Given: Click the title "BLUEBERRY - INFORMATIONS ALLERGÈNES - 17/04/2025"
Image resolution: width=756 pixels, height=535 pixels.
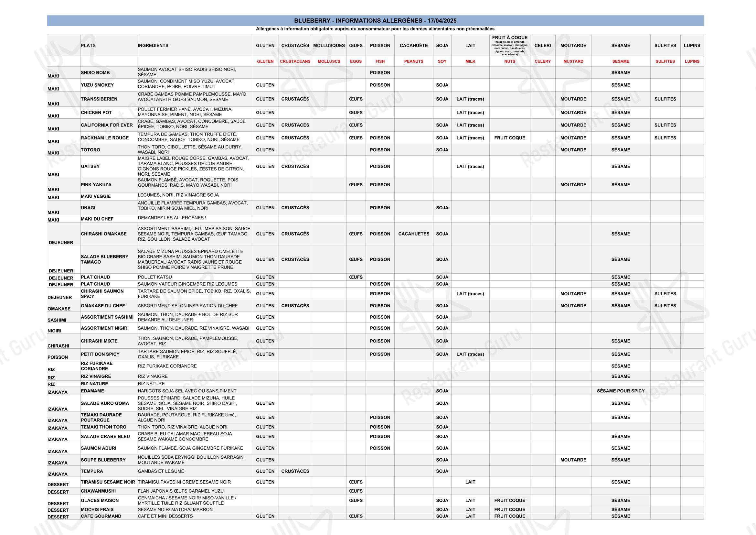Looking at the screenshot, I should click(x=375, y=21).
